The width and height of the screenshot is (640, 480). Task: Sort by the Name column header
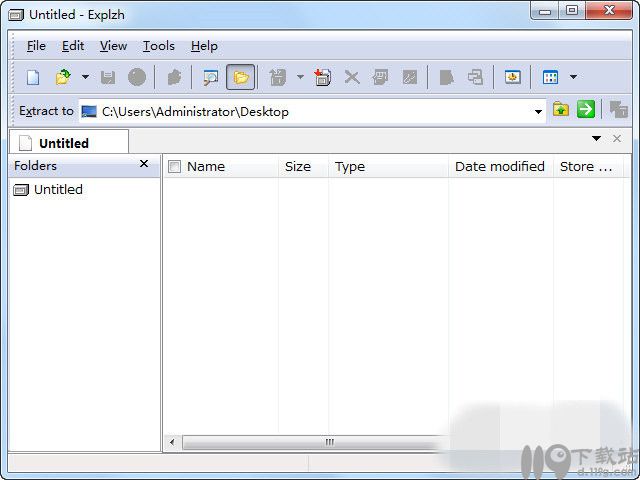(206, 167)
